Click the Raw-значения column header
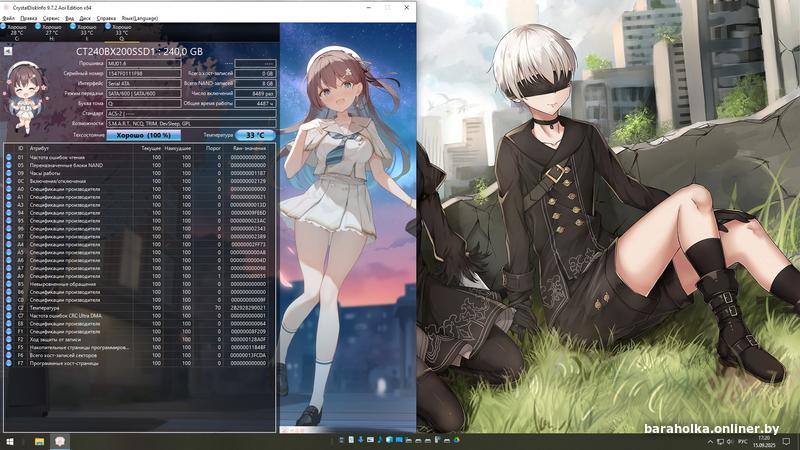This screenshot has width=800, height=450. coord(249,148)
